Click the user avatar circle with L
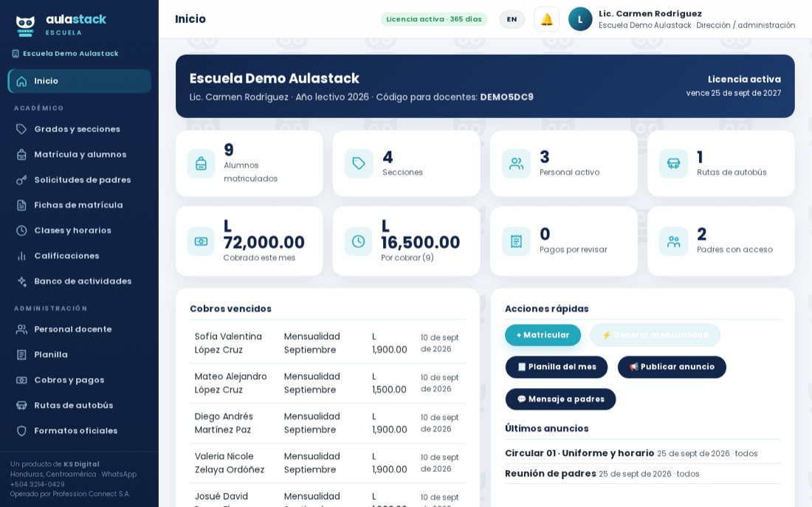Viewport: 812px width, 507px height. (x=580, y=20)
